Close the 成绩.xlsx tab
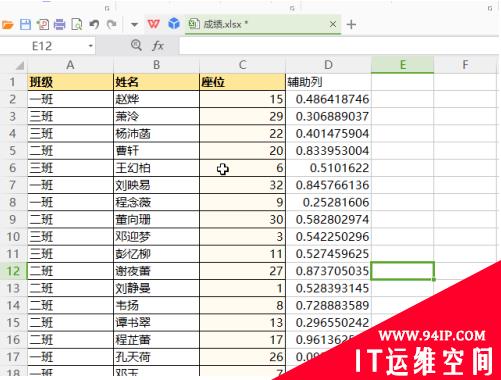Viewport: 501px width, 380px height. click(x=333, y=24)
